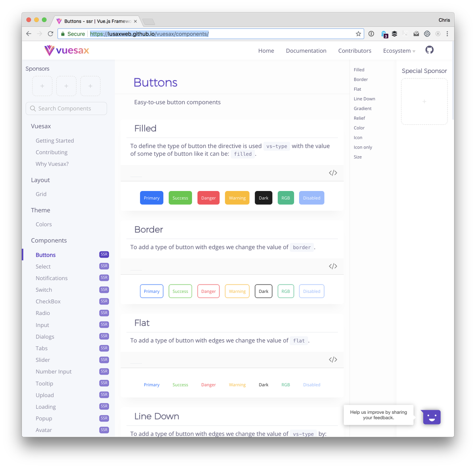The width and height of the screenshot is (476, 468).
Task: Click the bordered Dark button
Action: tap(264, 291)
